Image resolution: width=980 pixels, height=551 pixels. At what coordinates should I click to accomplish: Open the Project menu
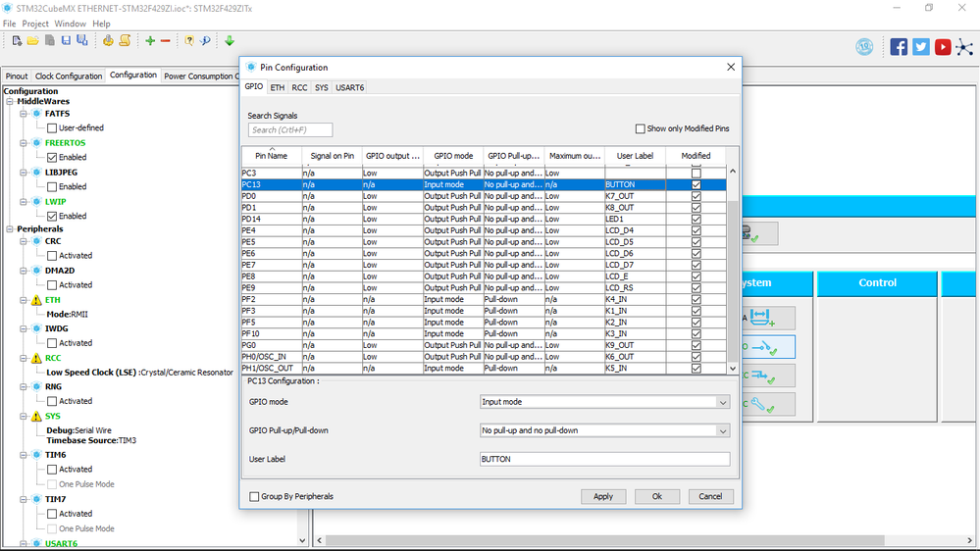click(35, 24)
